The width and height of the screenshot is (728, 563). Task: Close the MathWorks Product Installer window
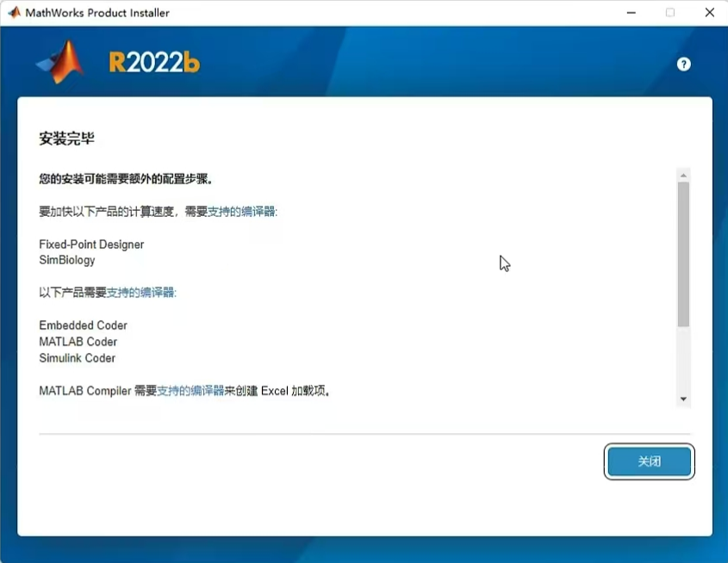709,13
